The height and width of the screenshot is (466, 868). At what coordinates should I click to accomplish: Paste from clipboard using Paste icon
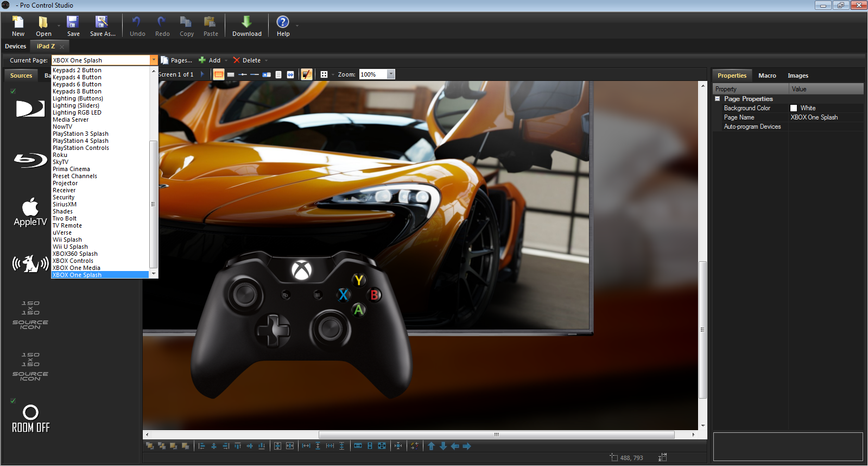[x=211, y=26]
